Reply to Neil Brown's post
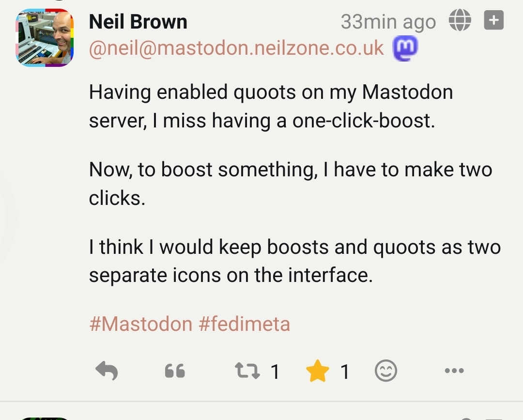Viewport: 523px width, 420px height. point(107,372)
